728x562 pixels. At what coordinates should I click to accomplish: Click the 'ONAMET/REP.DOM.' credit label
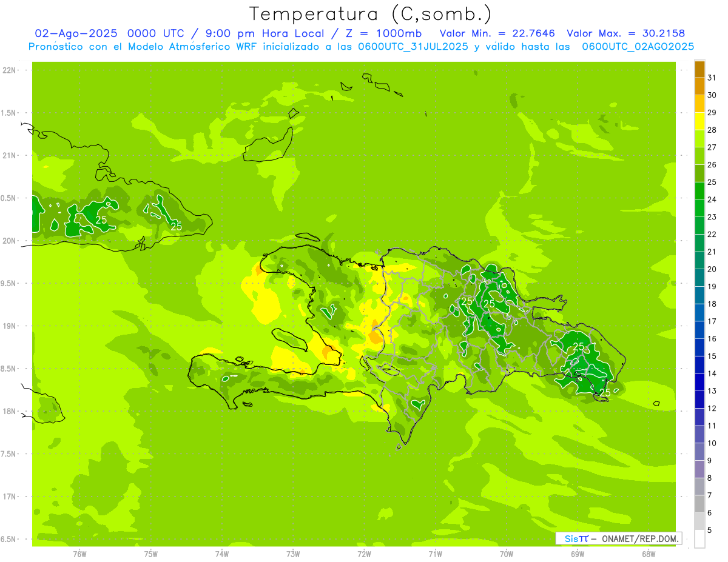point(639,538)
